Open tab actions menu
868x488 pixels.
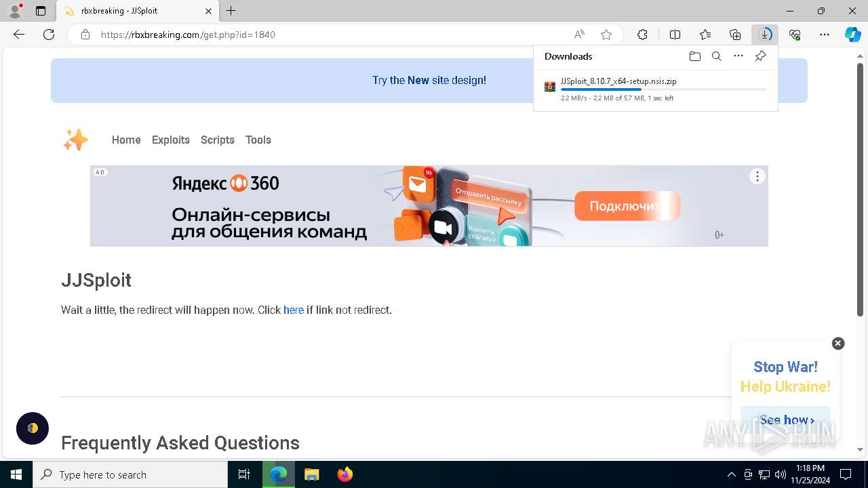tap(41, 11)
